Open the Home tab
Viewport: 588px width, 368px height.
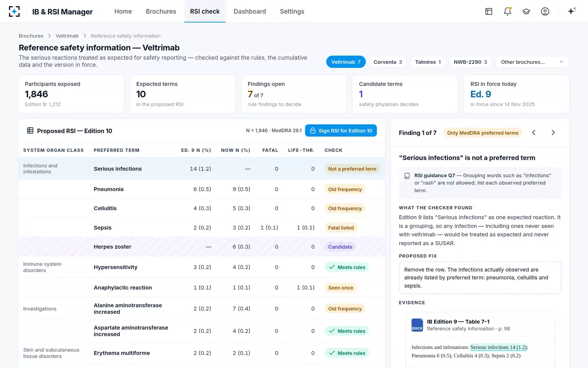[123, 11]
